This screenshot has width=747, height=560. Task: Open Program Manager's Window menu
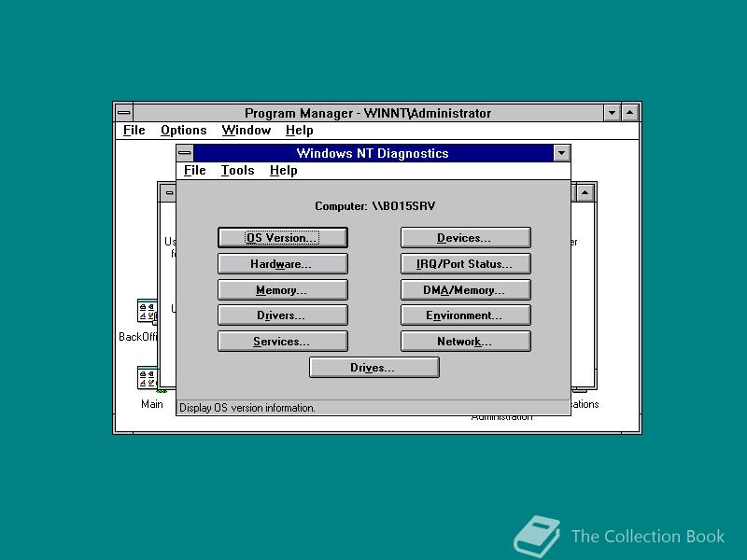(246, 131)
